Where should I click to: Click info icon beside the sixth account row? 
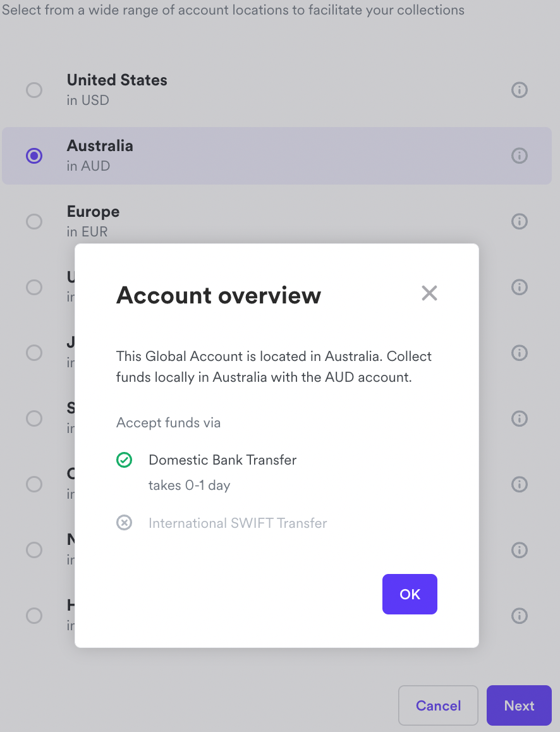click(520, 418)
